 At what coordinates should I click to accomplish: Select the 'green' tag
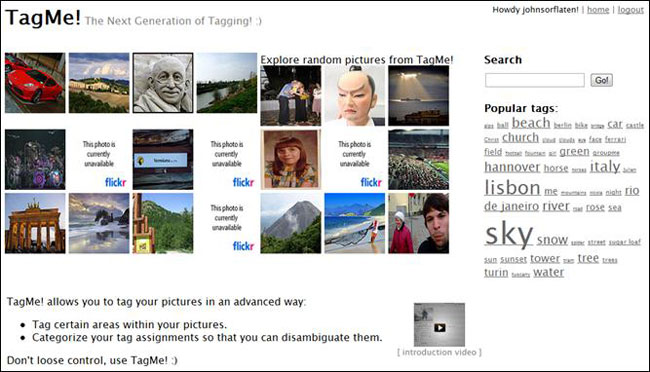pyautogui.click(x=574, y=152)
